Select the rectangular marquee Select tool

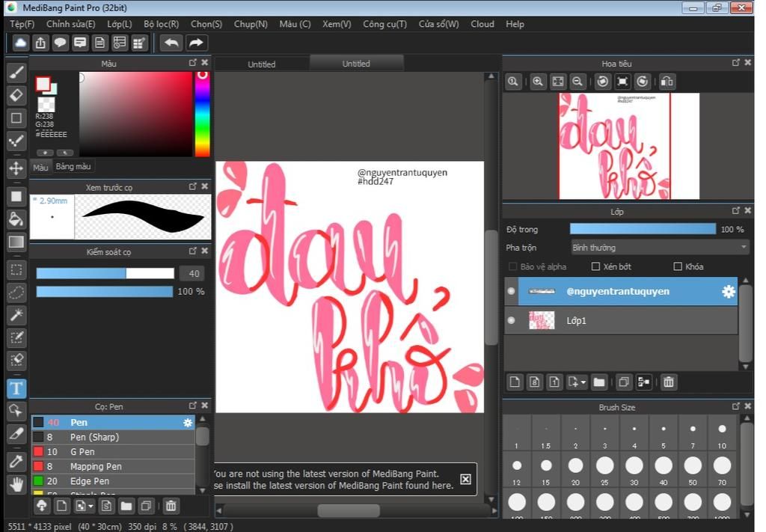tap(16, 270)
